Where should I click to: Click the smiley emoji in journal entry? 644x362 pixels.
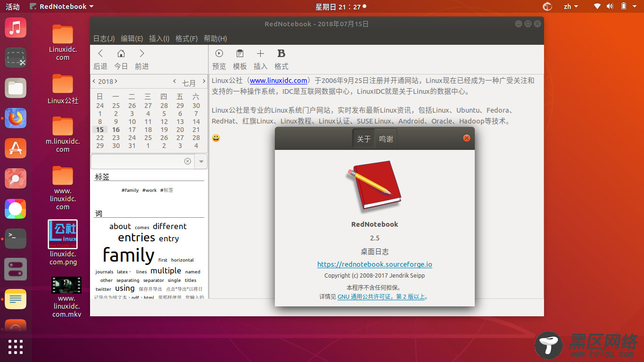coord(216,138)
